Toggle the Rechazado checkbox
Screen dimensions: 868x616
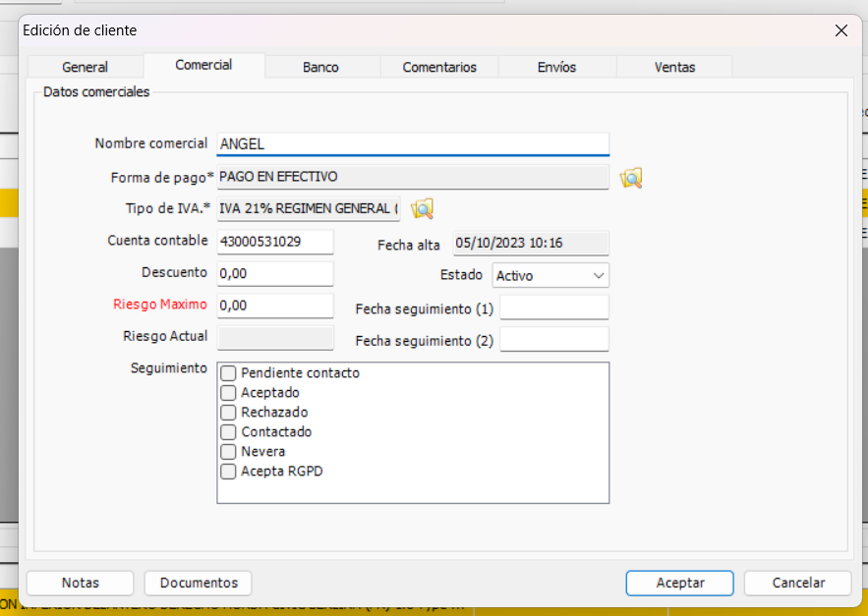point(226,413)
